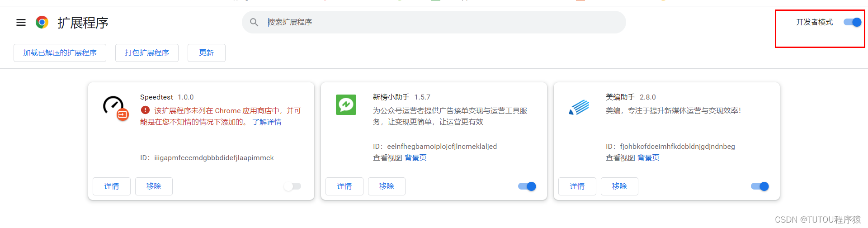The height and width of the screenshot is (228, 868).
Task: Click the 新榜小助手 1.5.7 name text
Action: click(x=401, y=97)
